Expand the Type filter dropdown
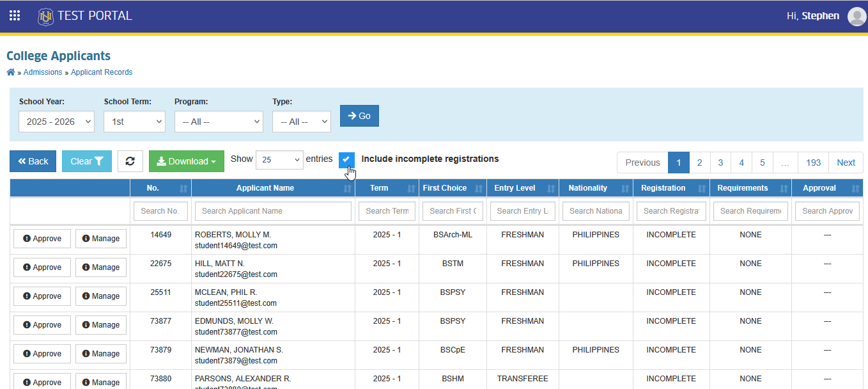Image resolution: width=868 pixels, height=389 pixels. click(302, 122)
